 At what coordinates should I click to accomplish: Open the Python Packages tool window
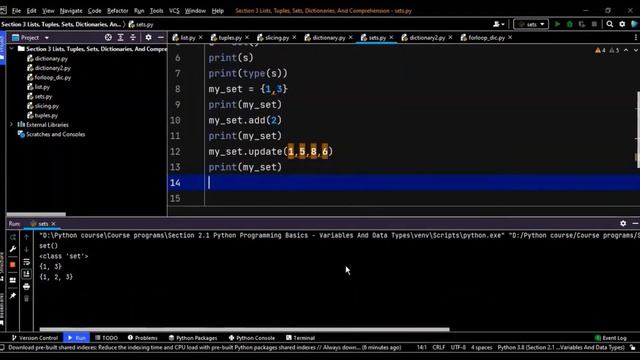point(193,338)
